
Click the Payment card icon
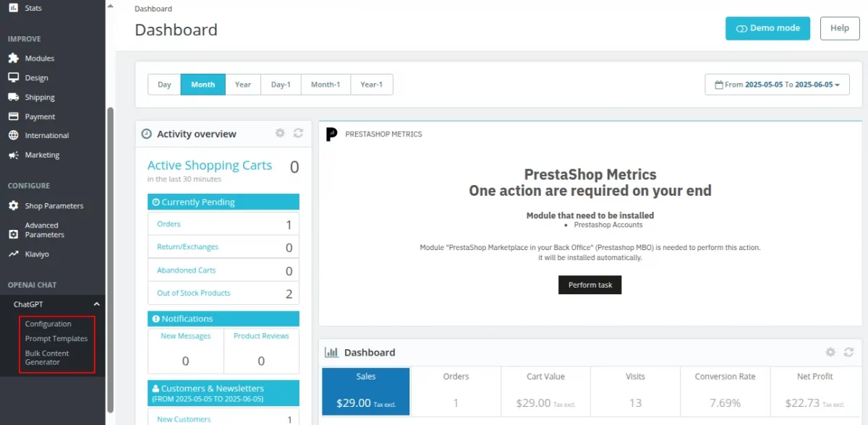[13, 116]
